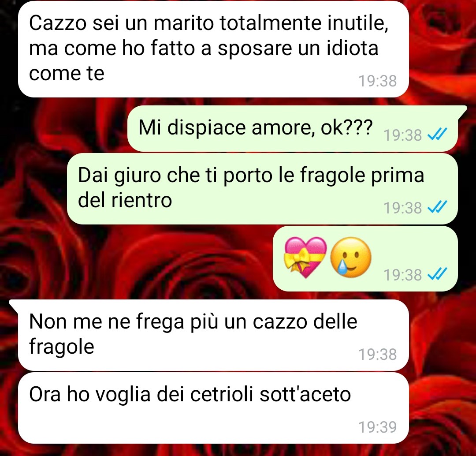The image size is (476, 456).
Task: Click the blue double-check on the emoji message
Action: coord(437,274)
